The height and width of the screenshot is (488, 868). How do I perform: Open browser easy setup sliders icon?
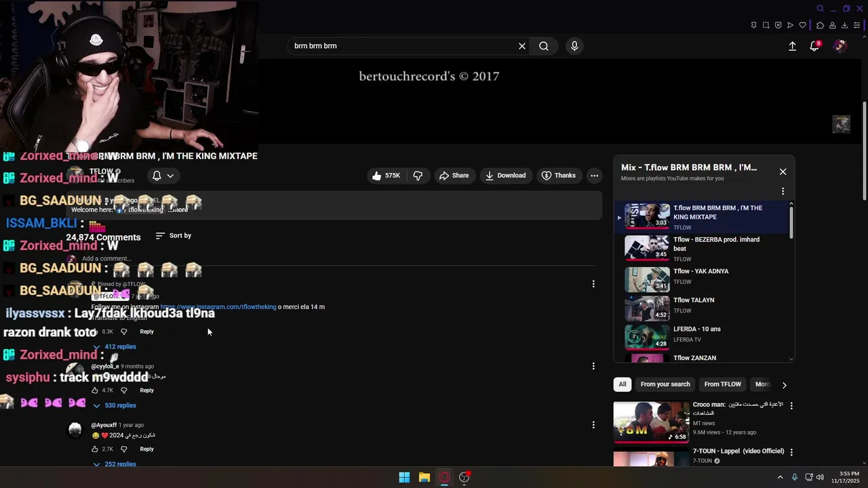pos(856,25)
